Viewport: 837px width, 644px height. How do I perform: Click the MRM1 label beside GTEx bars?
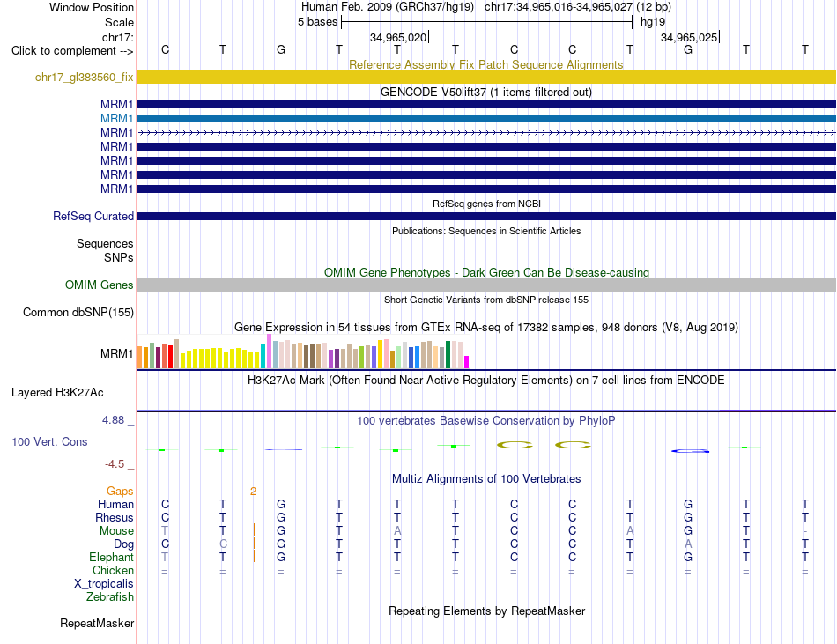coord(116,354)
